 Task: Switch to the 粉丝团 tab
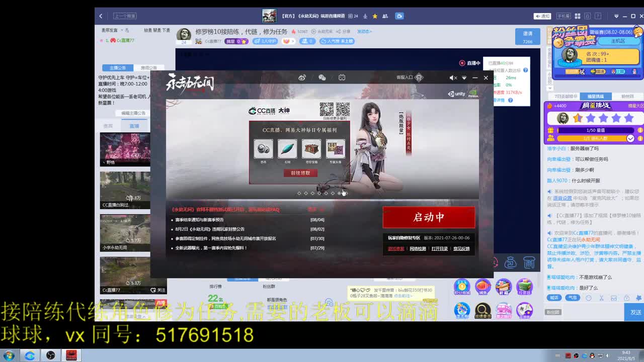627,96
